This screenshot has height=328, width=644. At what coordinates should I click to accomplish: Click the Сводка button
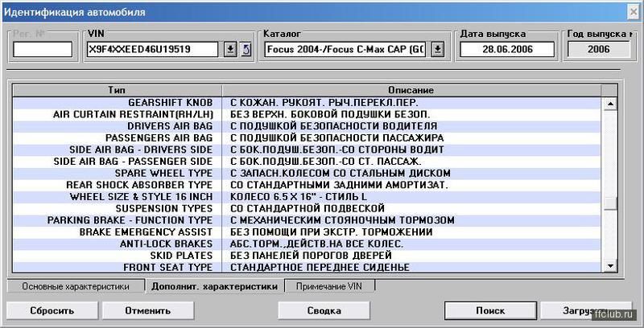[324, 310]
